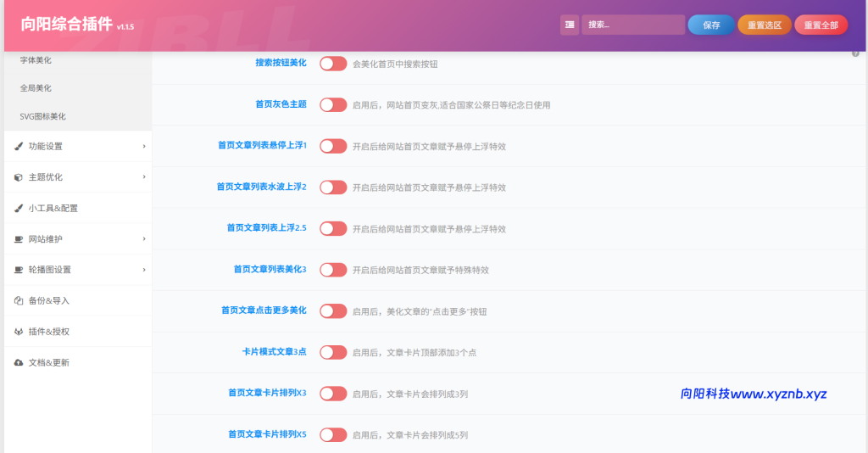Viewport: 868px width, 453px height.
Task: Click the blue 保存 button
Action: (711, 25)
